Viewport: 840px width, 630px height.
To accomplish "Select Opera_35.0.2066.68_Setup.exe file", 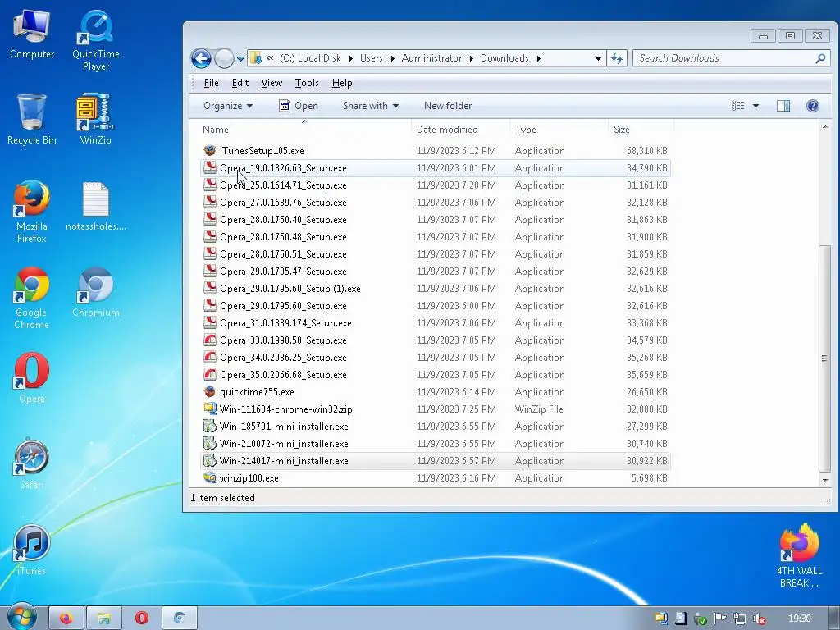I will pyautogui.click(x=435, y=375).
